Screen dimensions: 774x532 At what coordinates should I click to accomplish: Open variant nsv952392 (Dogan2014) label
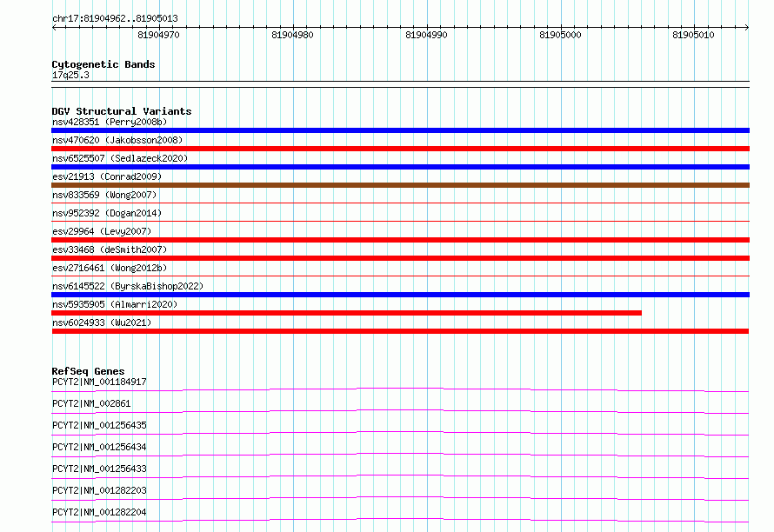point(107,213)
